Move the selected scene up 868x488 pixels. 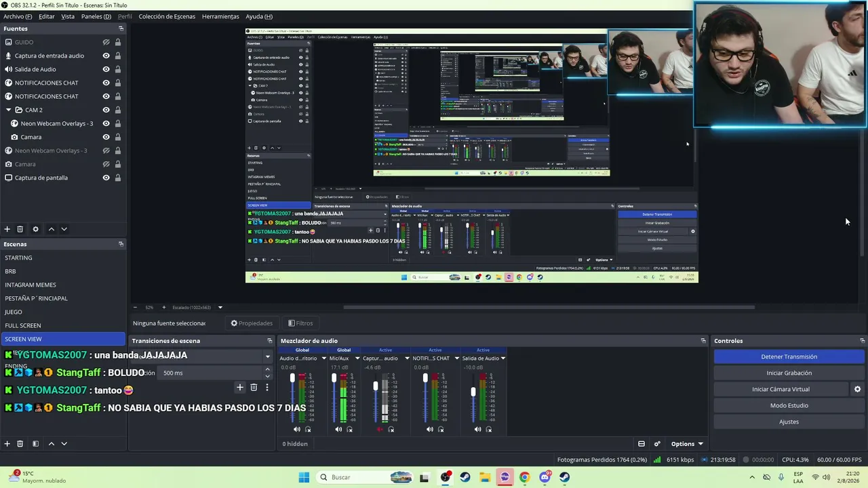pos(52,444)
